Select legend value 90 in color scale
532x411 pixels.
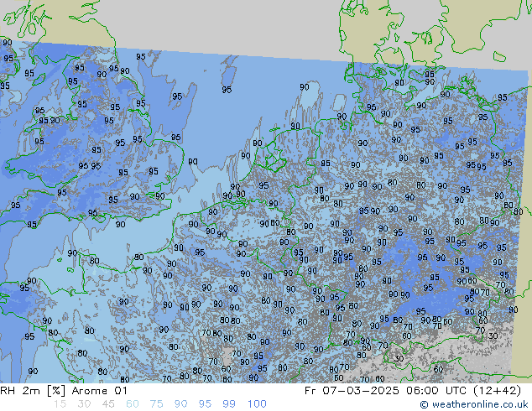click(x=180, y=404)
